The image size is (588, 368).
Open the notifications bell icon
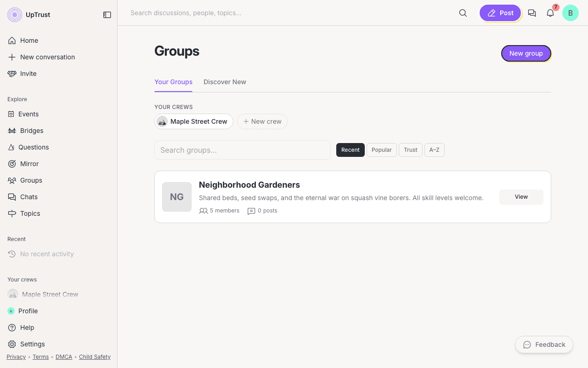pyautogui.click(x=550, y=13)
